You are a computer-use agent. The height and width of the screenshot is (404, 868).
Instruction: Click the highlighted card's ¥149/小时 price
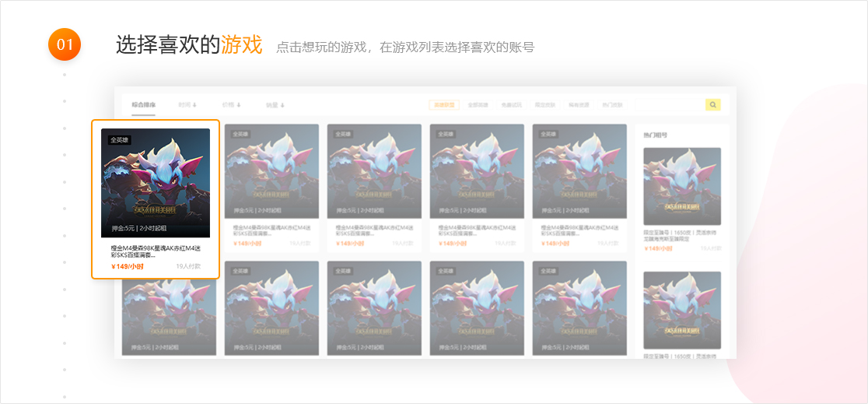128,266
